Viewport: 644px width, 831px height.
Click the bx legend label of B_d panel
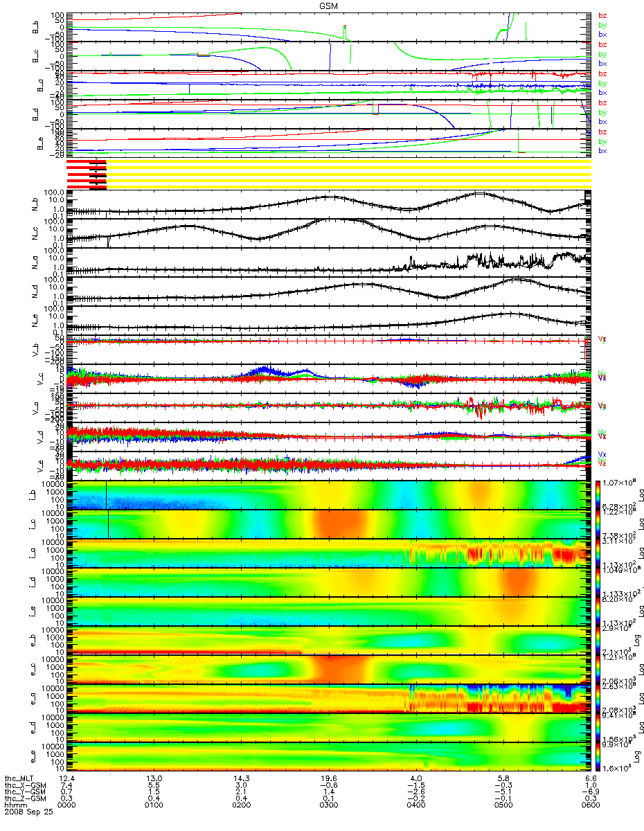click(602, 122)
